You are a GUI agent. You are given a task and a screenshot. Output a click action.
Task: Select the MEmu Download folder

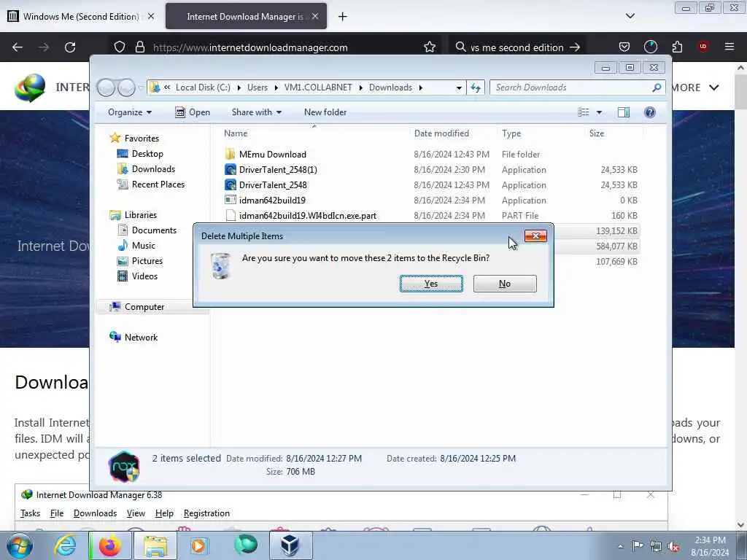pyautogui.click(x=273, y=155)
